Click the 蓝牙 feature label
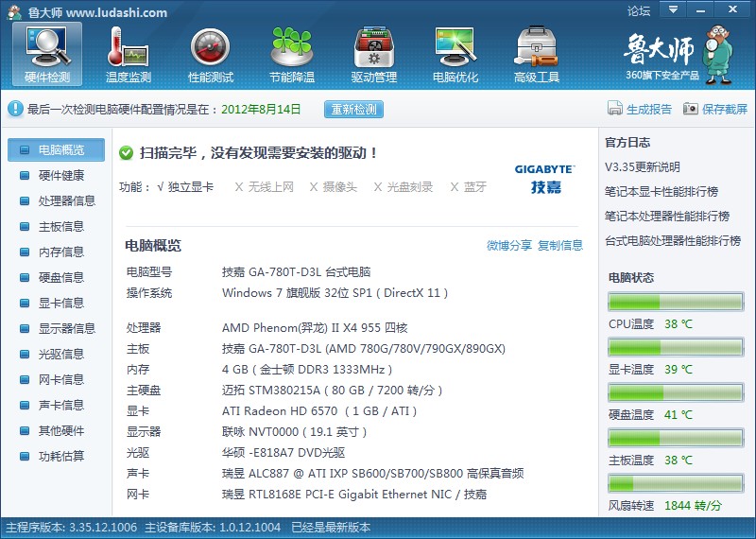Image resolution: width=756 pixels, height=539 pixels. [475, 186]
